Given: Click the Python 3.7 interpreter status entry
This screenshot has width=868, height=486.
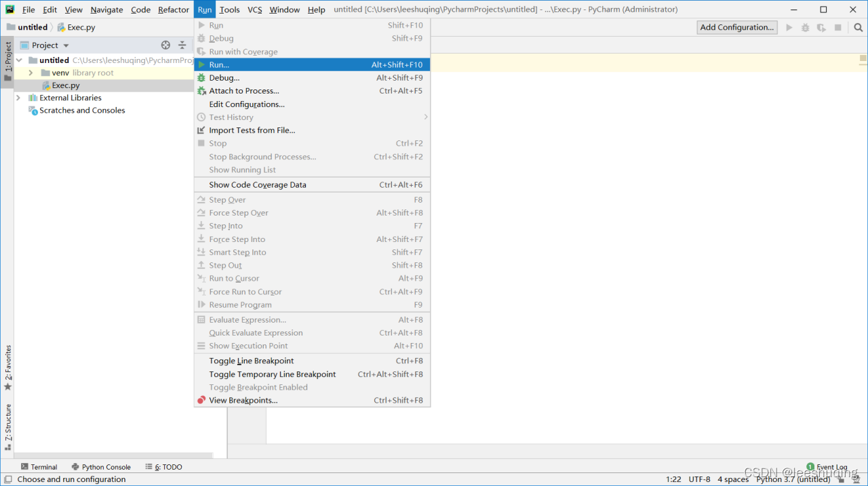Looking at the screenshot, I should click(793, 479).
